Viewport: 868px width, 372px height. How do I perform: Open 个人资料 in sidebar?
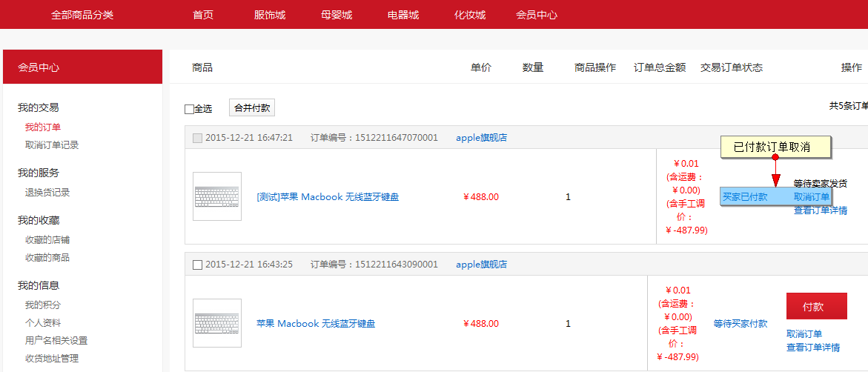pyautogui.click(x=43, y=323)
